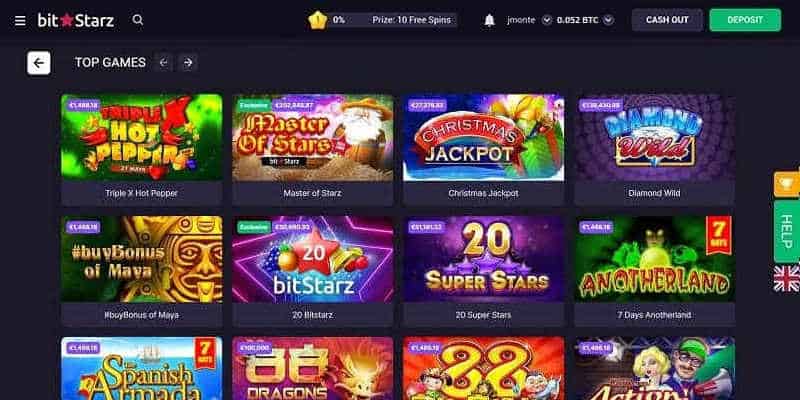Go back with the white arrow button
The width and height of the screenshot is (800, 400).
[x=39, y=63]
